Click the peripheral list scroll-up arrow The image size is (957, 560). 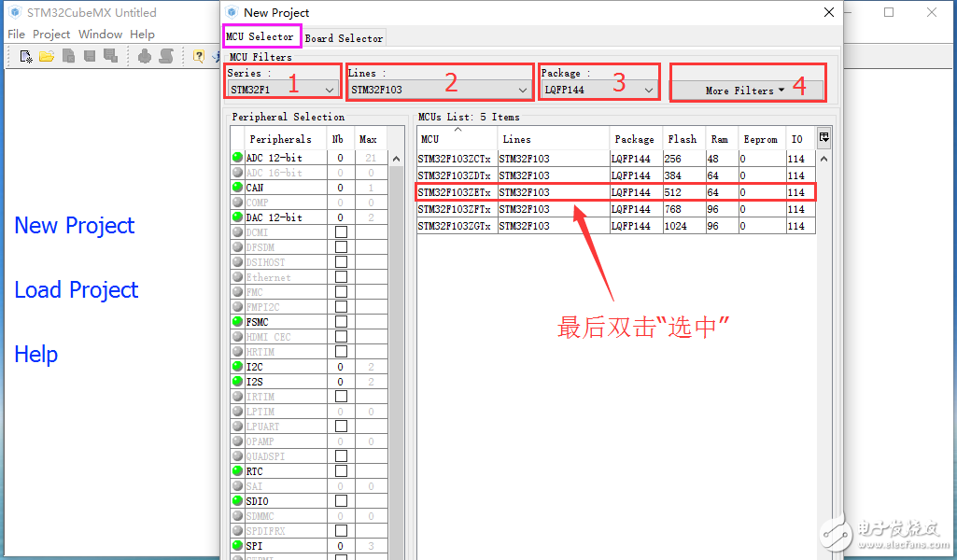click(x=396, y=159)
